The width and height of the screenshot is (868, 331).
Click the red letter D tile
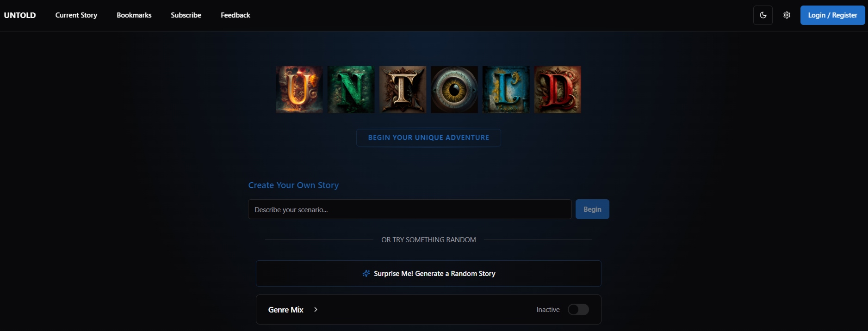coord(558,90)
